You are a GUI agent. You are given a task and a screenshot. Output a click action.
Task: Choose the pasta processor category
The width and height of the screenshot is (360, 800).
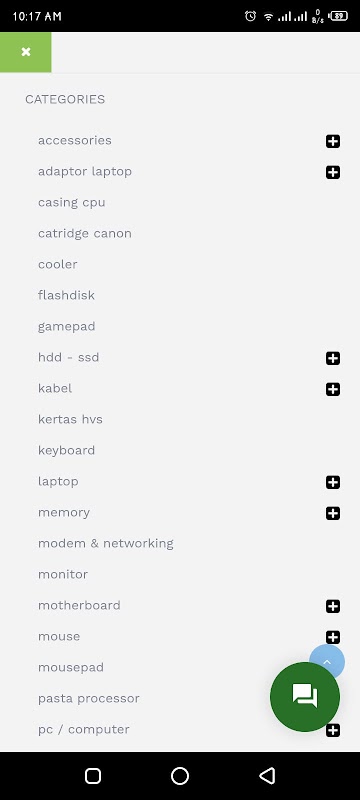(x=89, y=698)
